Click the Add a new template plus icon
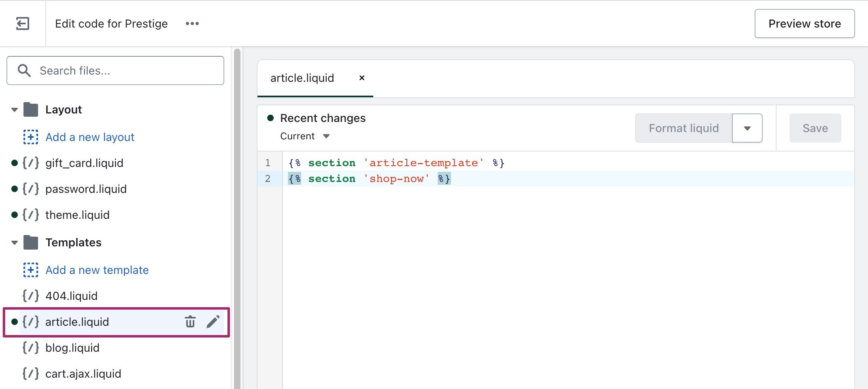 coord(31,270)
